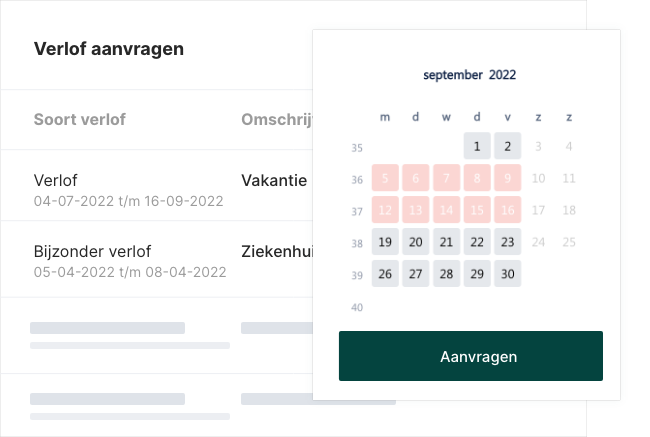Click the Vakantie description entry

pyautogui.click(x=273, y=181)
